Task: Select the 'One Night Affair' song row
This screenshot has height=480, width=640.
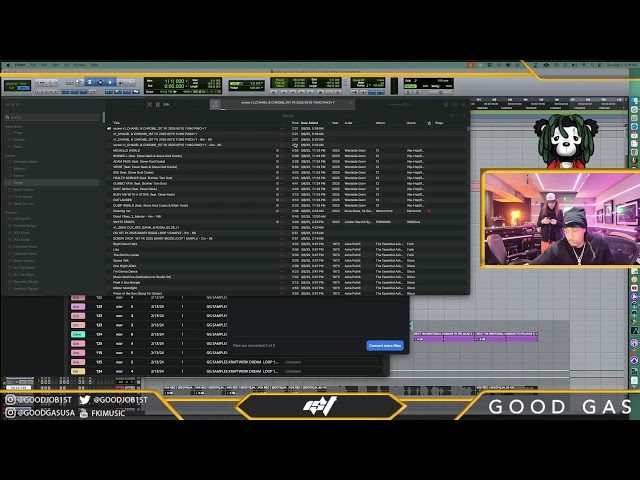Action: tap(286, 266)
